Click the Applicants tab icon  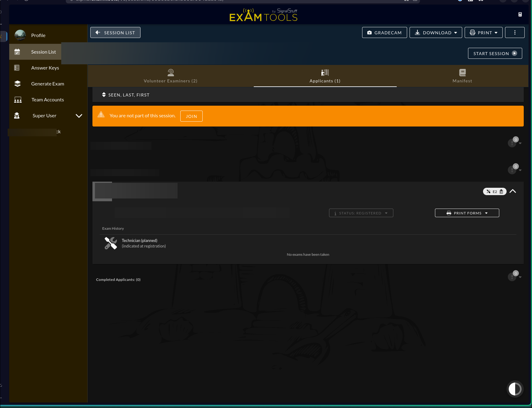click(325, 73)
